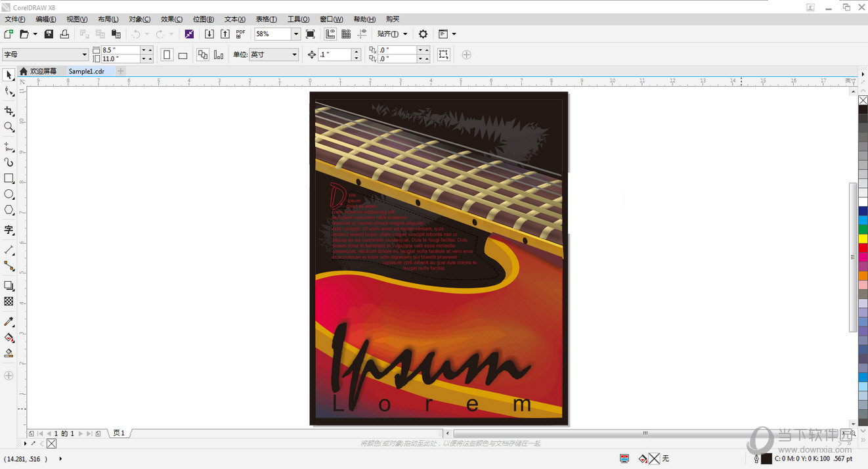This screenshot has width=868, height=469.
Task: Click the Print icon
Action: (x=64, y=33)
